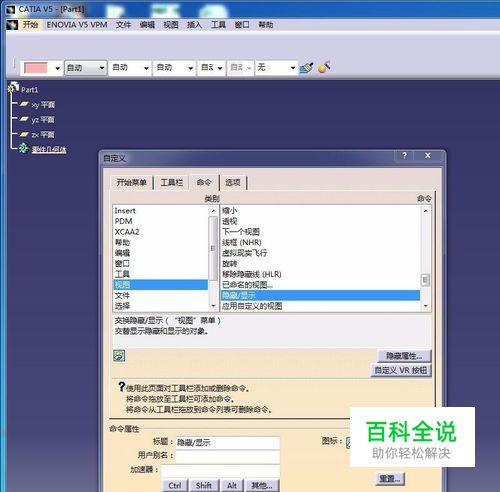This screenshot has height=492, width=500.
Task: Click the 隐藏属性... button
Action: [x=404, y=356]
